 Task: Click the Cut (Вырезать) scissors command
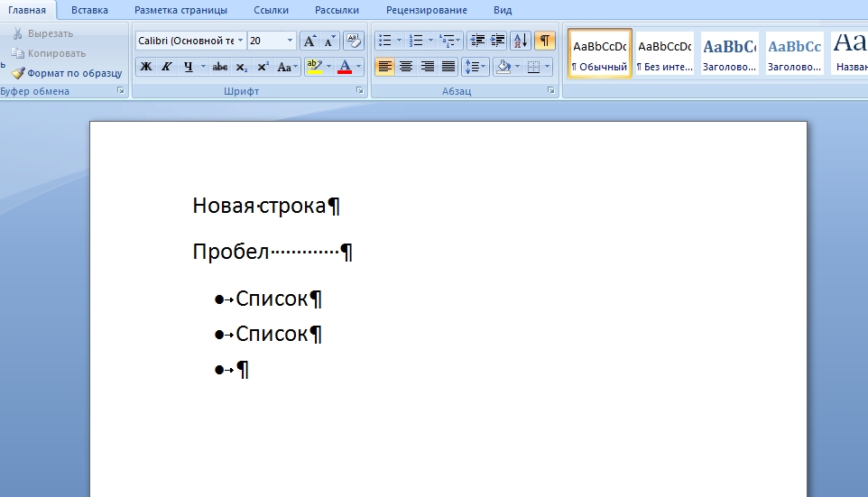42,33
